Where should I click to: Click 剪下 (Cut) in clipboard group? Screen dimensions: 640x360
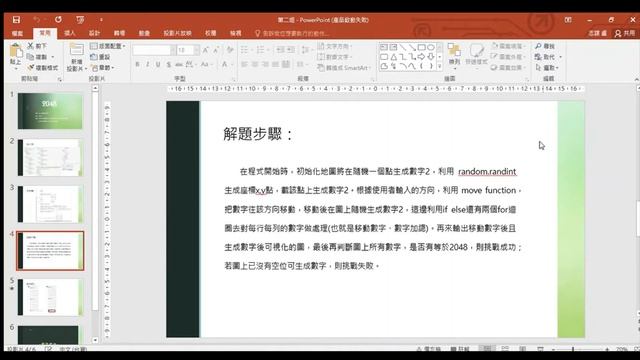coord(38,46)
